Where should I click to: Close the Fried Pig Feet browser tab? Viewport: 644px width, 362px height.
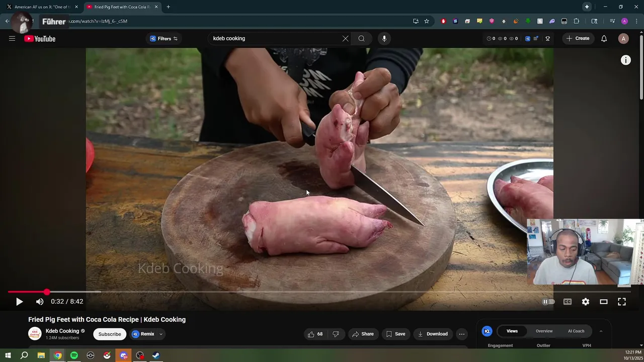[x=156, y=7]
